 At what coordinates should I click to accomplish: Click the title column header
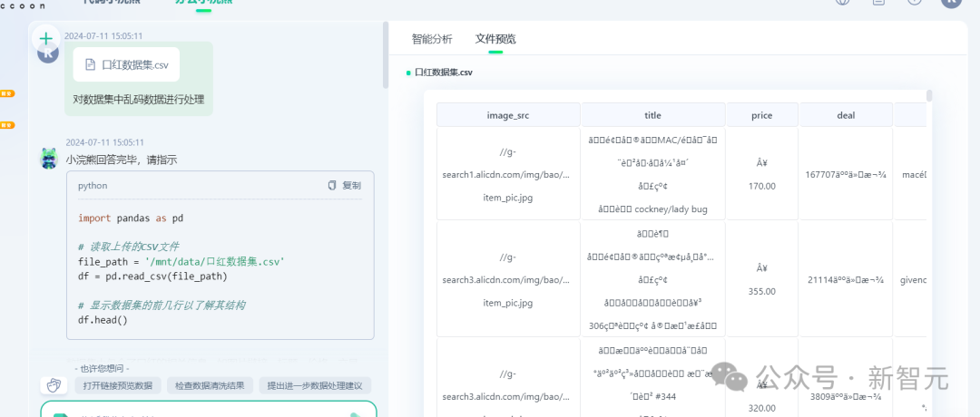[653, 115]
